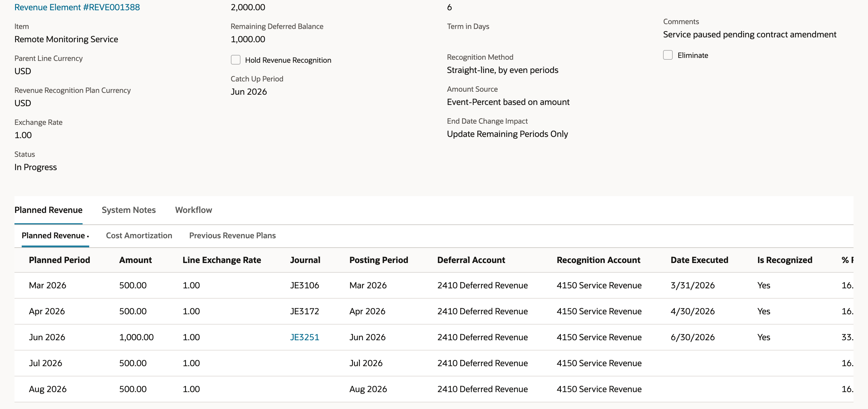Click the Service paused pending contract amendment comment
Image resolution: width=868 pixels, height=409 pixels.
(x=749, y=34)
